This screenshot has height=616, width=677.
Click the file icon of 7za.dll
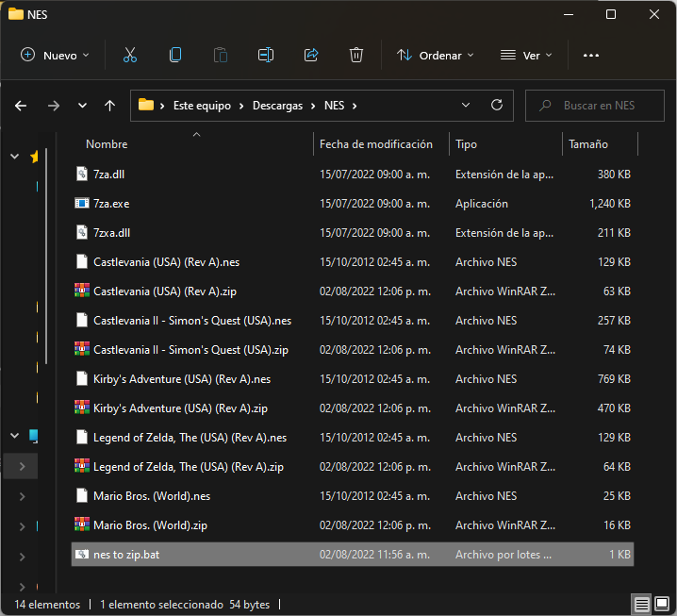[x=82, y=174]
